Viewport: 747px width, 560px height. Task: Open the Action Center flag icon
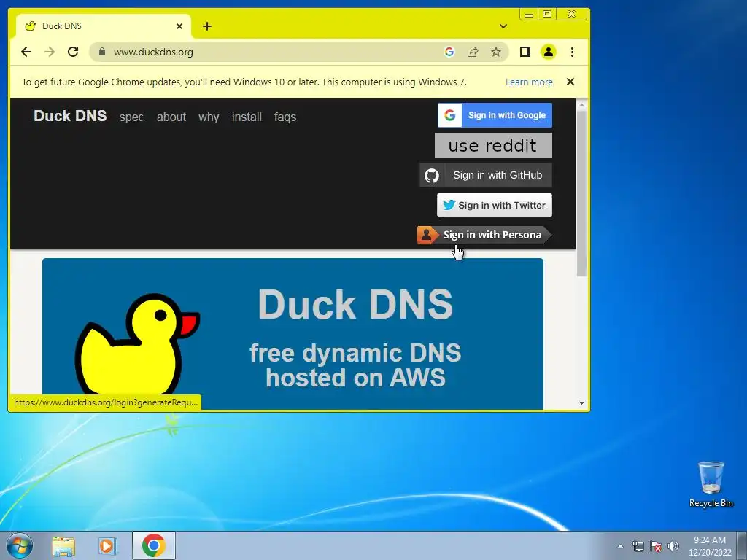pos(656,546)
